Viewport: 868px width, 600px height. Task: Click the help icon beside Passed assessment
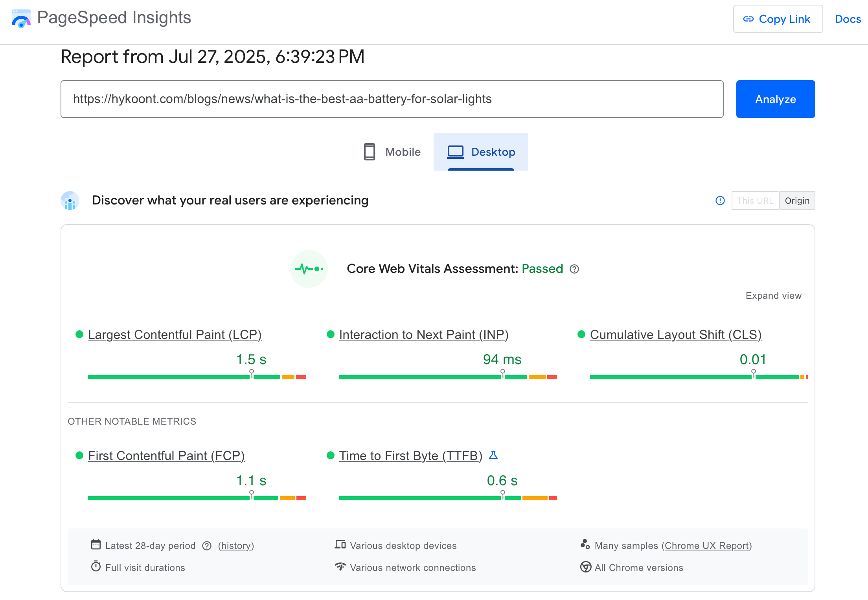(x=574, y=269)
